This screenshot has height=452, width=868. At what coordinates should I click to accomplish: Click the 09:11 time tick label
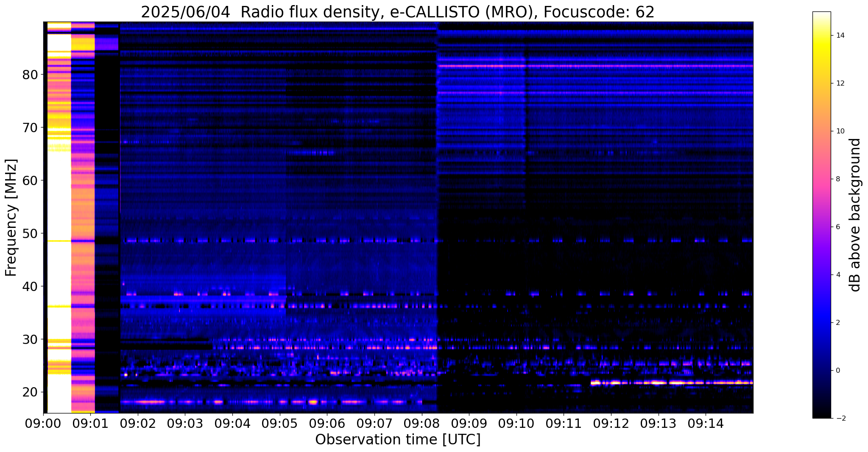coord(564,423)
